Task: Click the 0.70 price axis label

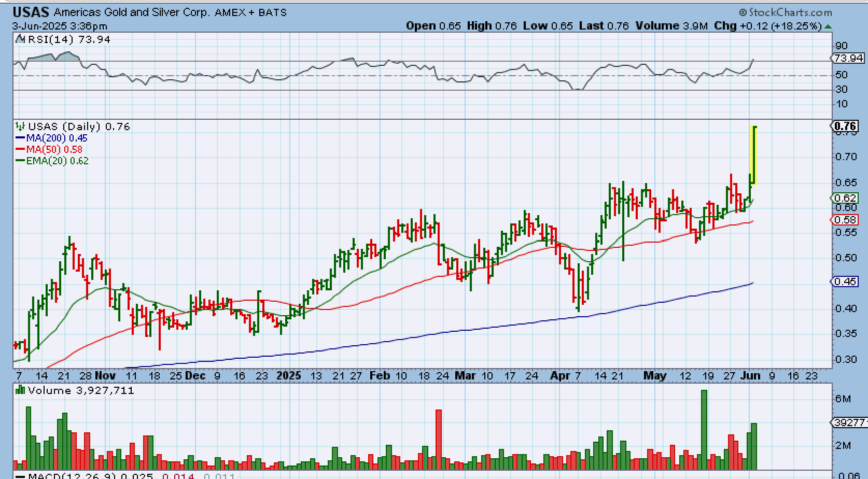Action: pyautogui.click(x=846, y=157)
